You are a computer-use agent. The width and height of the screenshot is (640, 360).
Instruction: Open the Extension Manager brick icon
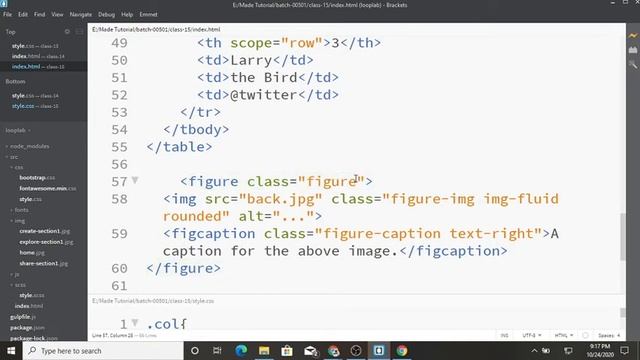pos(633,50)
